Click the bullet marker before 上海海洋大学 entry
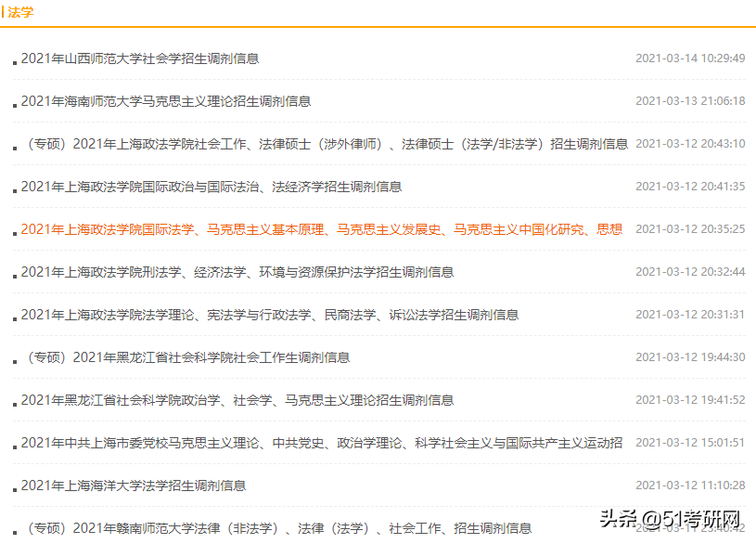This screenshot has width=756, height=544. [x=13, y=488]
